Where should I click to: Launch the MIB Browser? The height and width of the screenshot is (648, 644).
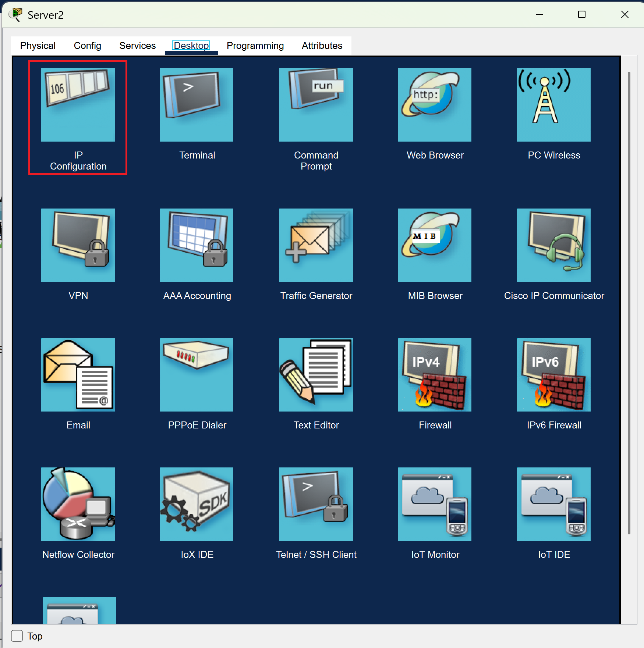435,245
